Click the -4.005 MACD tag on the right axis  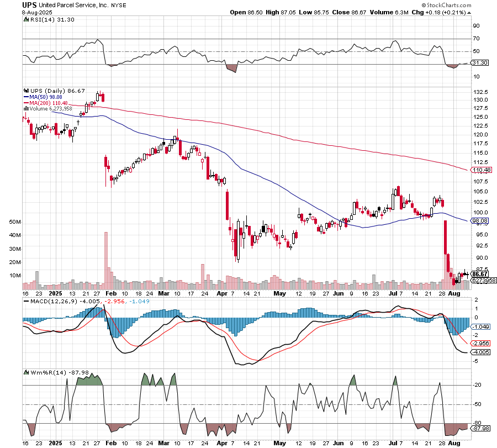point(481,352)
